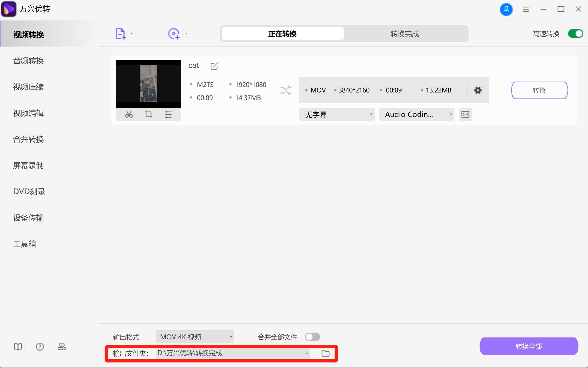Click the add files icon

pos(120,33)
